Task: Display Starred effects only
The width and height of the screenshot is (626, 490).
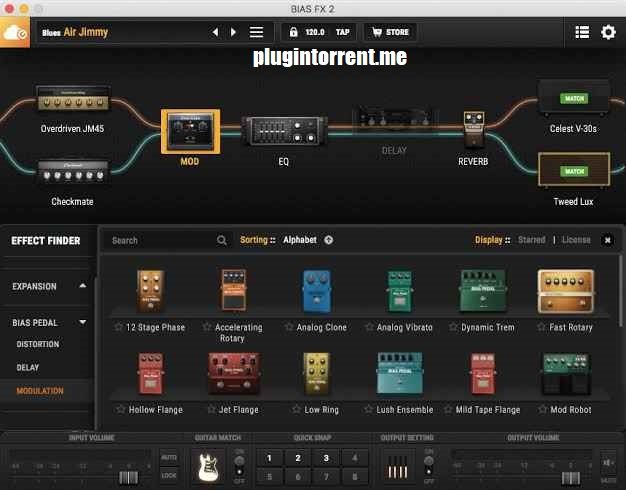Action: click(531, 240)
